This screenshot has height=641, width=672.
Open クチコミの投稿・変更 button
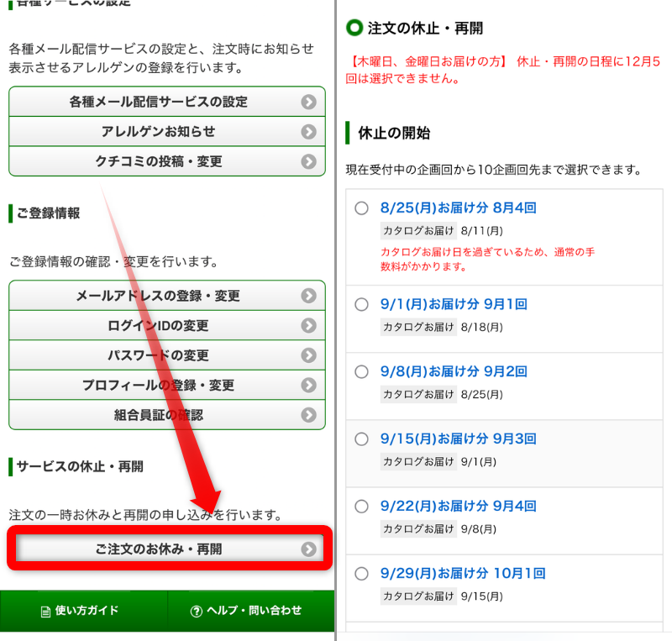[x=166, y=161]
